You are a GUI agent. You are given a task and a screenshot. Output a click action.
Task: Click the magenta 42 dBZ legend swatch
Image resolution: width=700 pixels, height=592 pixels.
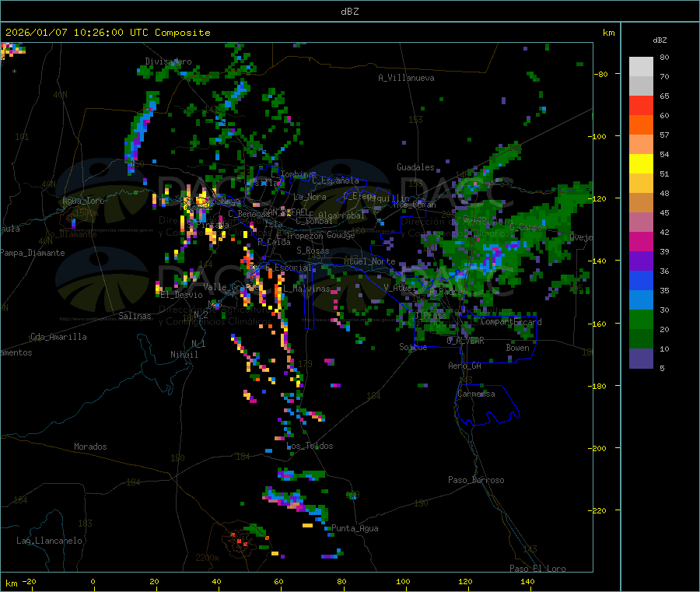click(x=641, y=241)
